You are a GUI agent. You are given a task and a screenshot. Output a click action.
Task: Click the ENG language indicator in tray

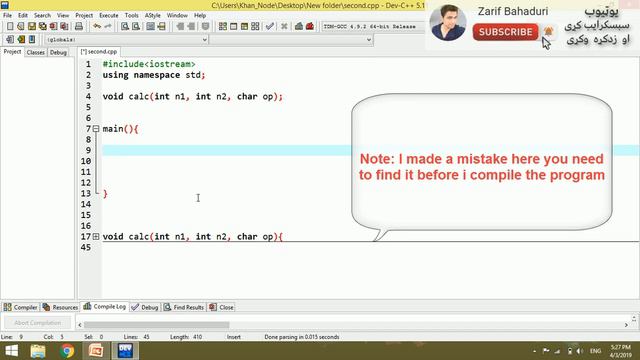(x=596, y=351)
